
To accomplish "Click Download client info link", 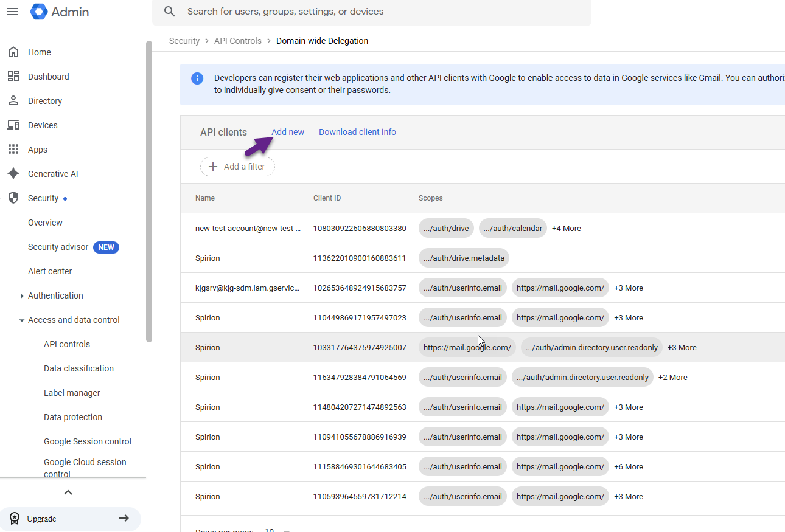I will coord(357,132).
